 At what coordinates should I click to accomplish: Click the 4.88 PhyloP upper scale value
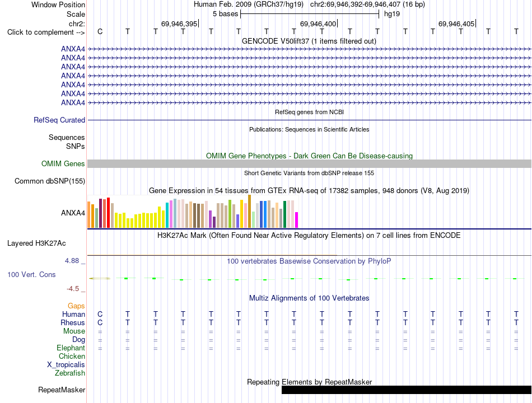(72, 260)
